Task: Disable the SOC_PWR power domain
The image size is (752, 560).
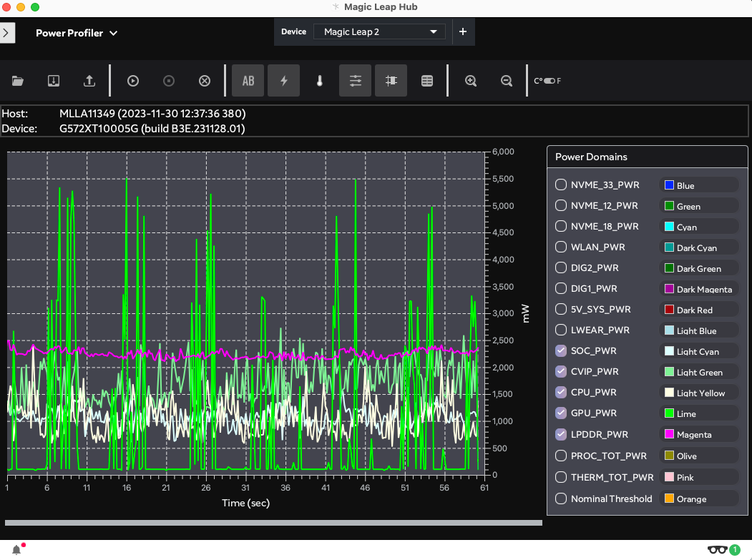Action: pos(560,350)
